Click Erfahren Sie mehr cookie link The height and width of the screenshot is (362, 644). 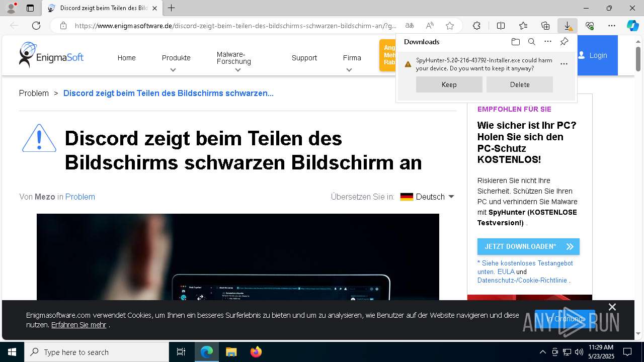(78, 325)
